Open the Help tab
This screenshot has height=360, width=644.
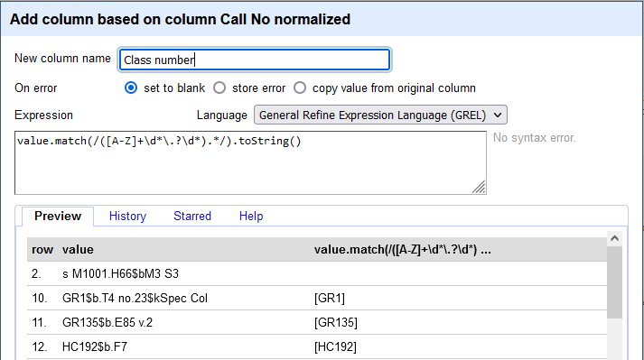pos(251,216)
